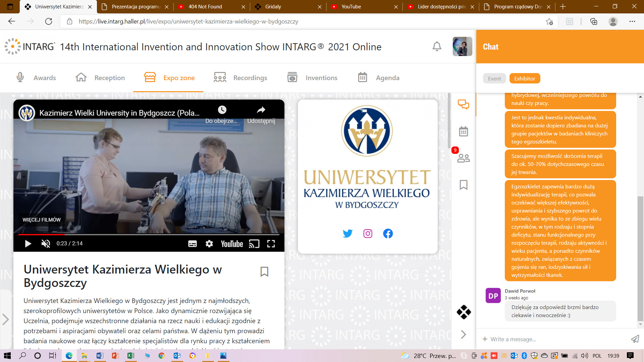Open the Recordings section

point(240,78)
